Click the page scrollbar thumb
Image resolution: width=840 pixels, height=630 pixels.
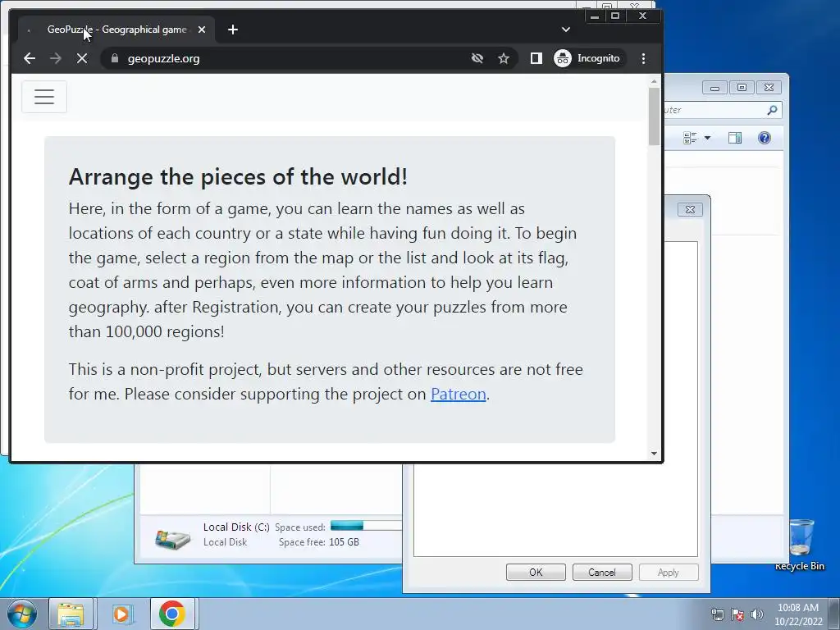click(x=654, y=116)
